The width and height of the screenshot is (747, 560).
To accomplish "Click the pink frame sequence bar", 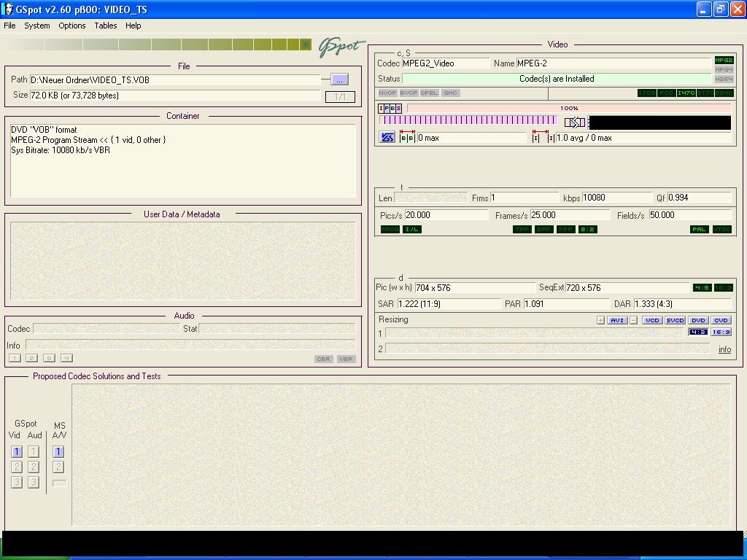I will (x=468, y=120).
